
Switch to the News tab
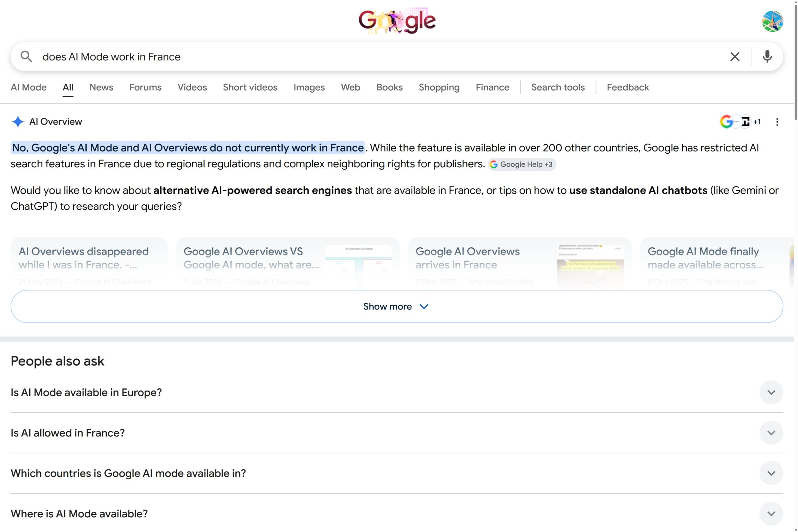[101, 87]
